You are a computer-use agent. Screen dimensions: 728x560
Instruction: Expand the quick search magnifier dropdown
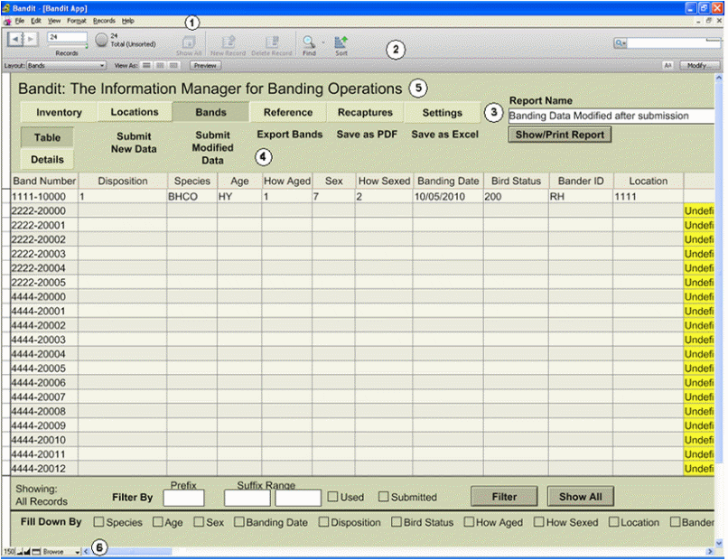pos(621,42)
